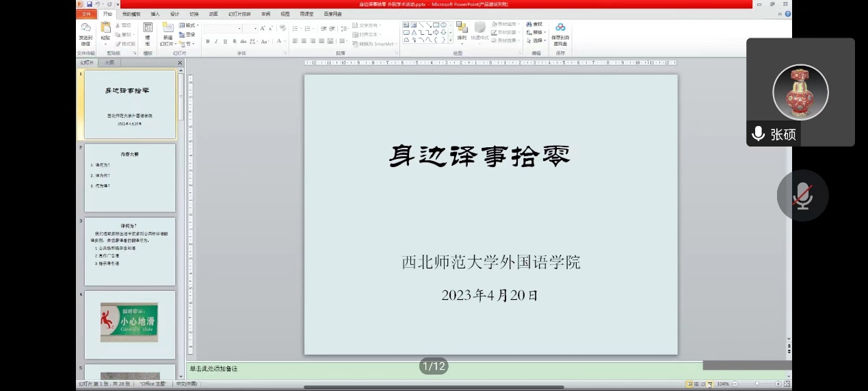
Task: Click the 新建幻灯片 (New Slide) icon
Action: pos(168,28)
